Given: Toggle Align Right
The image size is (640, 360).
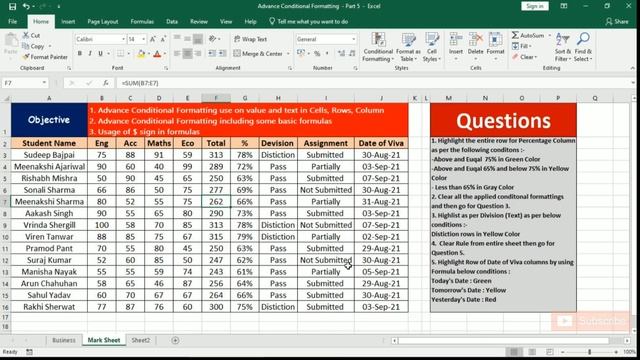Looking at the screenshot, I should click(198, 53).
